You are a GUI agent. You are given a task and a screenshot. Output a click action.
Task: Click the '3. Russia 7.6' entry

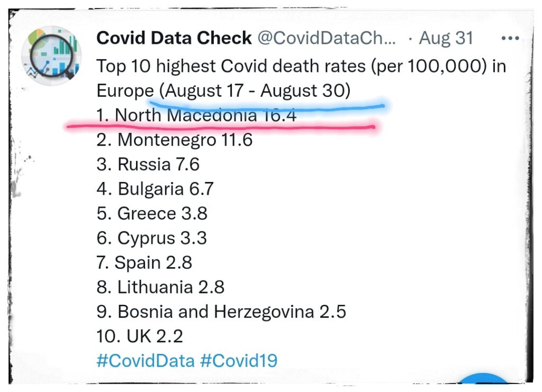pos(148,164)
